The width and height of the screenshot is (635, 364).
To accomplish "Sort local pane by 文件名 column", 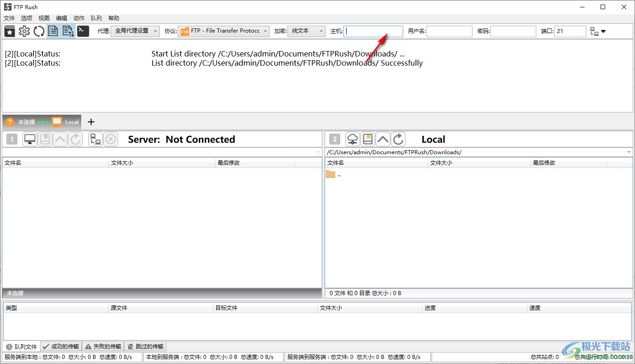I will click(377, 163).
